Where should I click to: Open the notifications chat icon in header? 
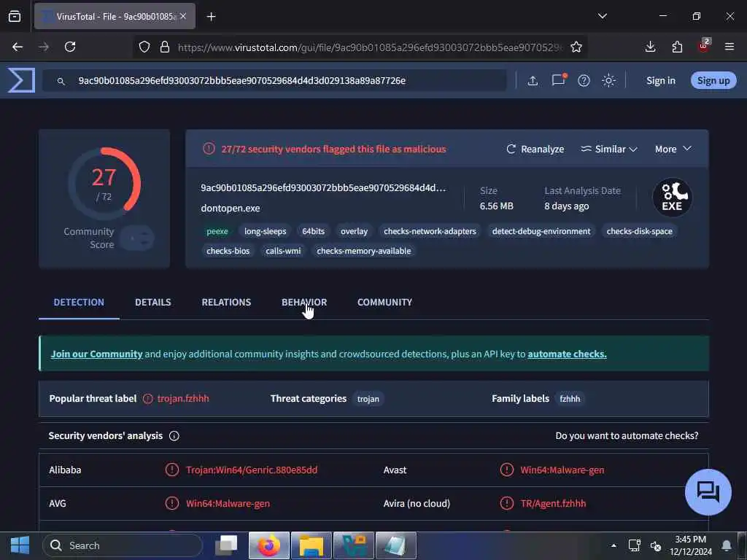(558, 79)
